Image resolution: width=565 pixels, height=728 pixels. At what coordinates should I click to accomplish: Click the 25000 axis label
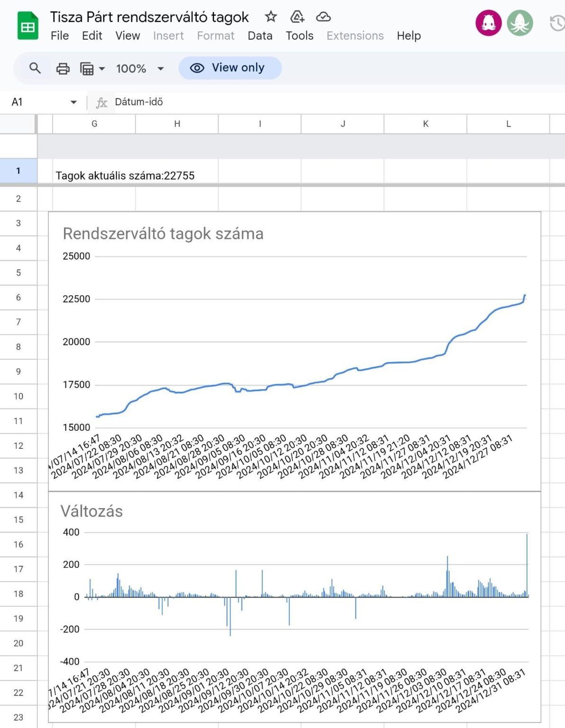coord(76,256)
